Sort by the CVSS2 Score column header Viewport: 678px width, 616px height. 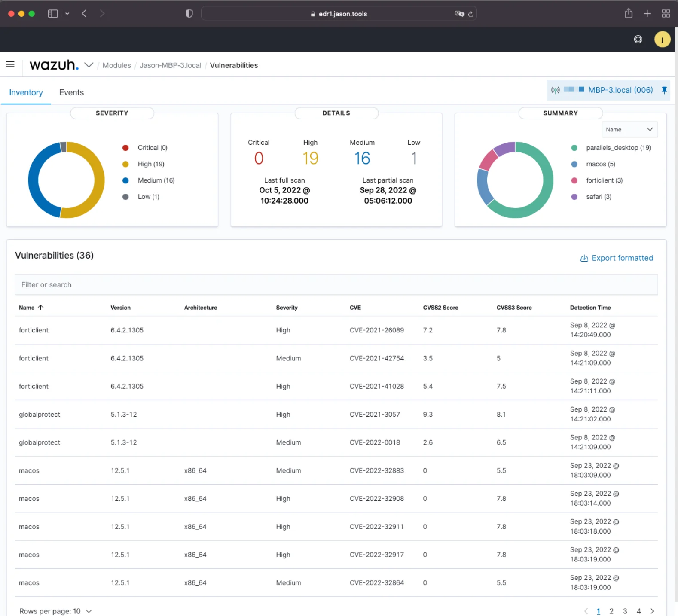pos(440,308)
